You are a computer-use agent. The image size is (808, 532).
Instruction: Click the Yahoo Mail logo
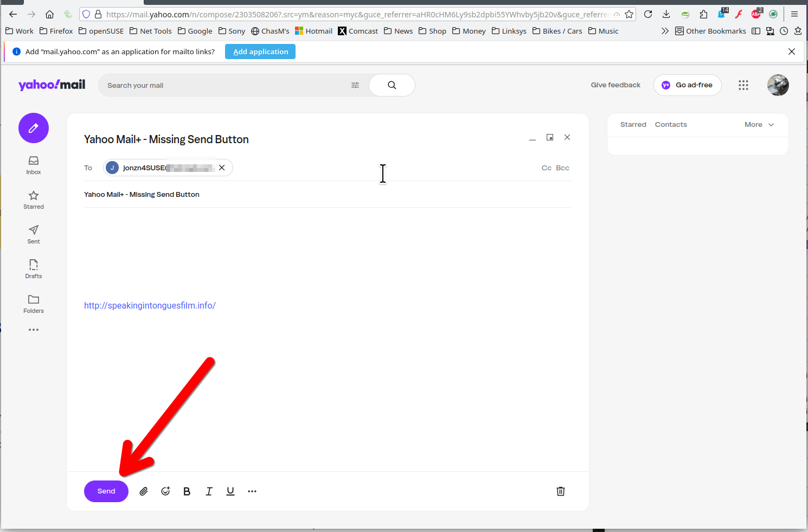click(x=52, y=85)
